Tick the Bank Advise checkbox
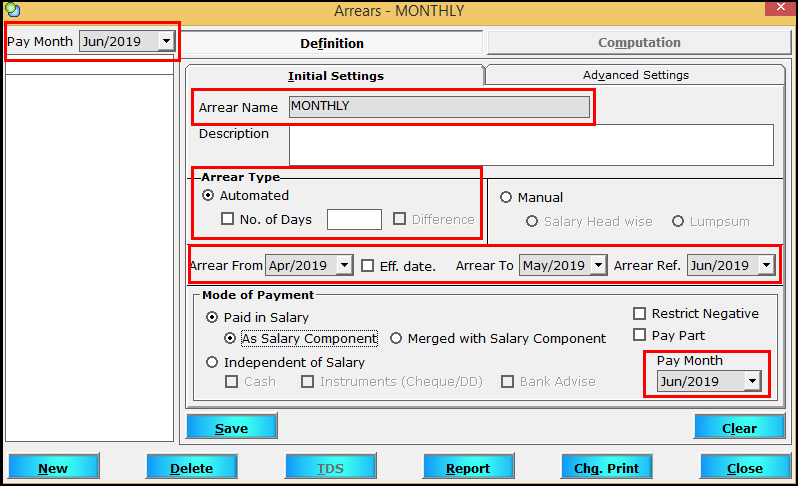Viewport: 798px width, 486px height. [x=507, y=381]
